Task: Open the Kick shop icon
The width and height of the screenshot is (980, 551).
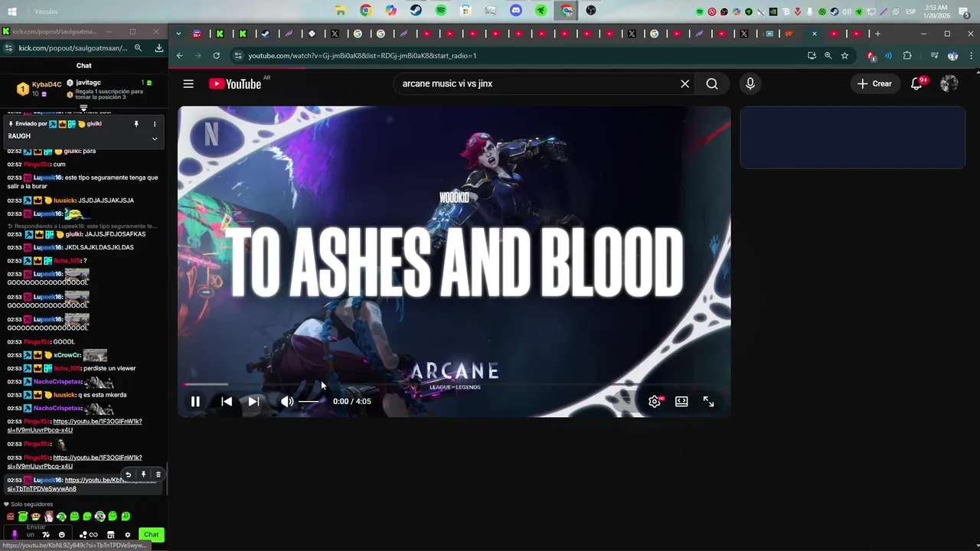Action: pyautogui.click(x=110, y=535)
